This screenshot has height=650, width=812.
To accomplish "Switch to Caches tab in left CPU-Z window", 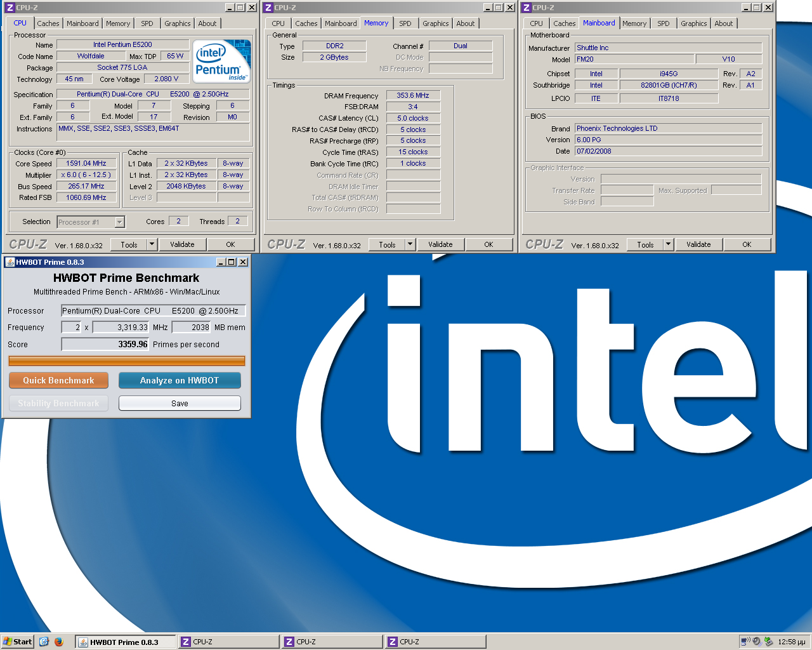I will point(48,23).
